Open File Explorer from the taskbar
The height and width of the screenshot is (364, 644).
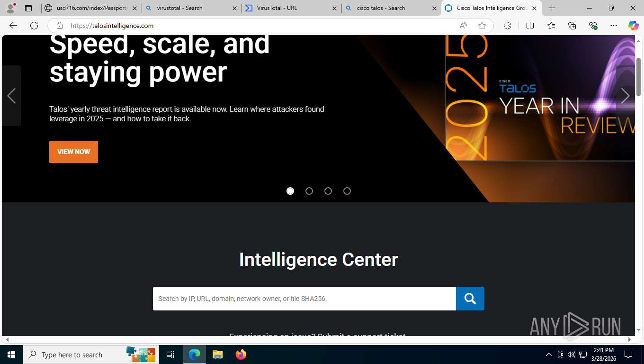[x=217, y=355]
